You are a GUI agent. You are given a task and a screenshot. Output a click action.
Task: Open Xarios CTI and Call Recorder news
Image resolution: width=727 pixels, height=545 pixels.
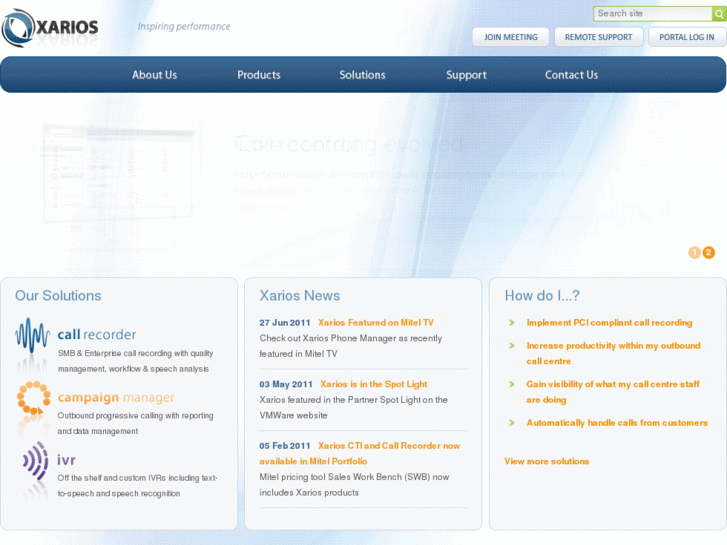point(360,454)
